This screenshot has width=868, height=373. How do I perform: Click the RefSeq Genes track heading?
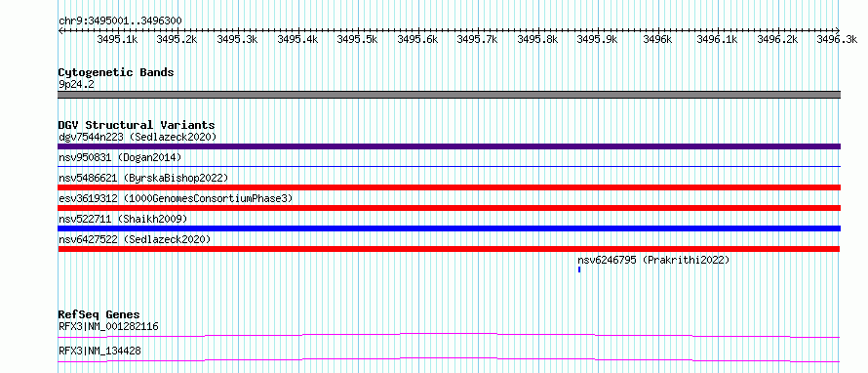click(x=99, y=314)
